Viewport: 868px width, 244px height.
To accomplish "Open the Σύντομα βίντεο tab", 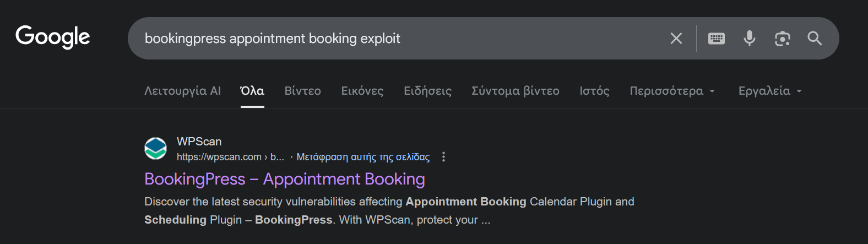I will coord(515,91).
